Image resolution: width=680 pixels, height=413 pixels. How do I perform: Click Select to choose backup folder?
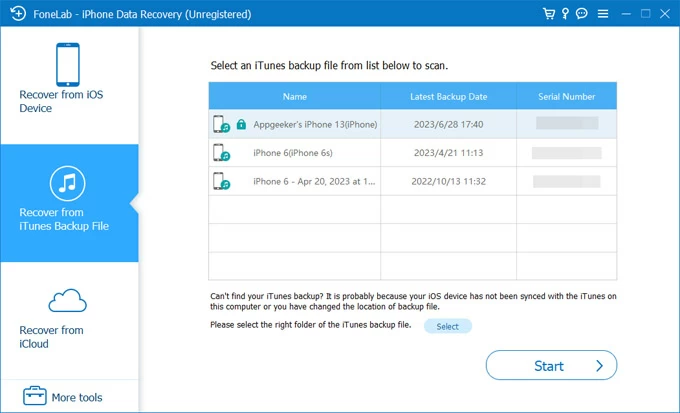pyautogui.click(x=447, y=326)
